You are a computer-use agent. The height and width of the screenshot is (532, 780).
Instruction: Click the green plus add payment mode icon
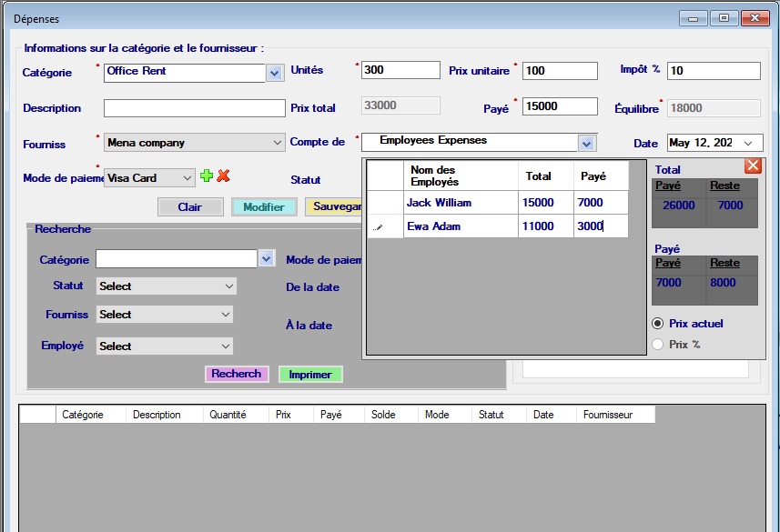pyautogui.click(x=207, y=176)
